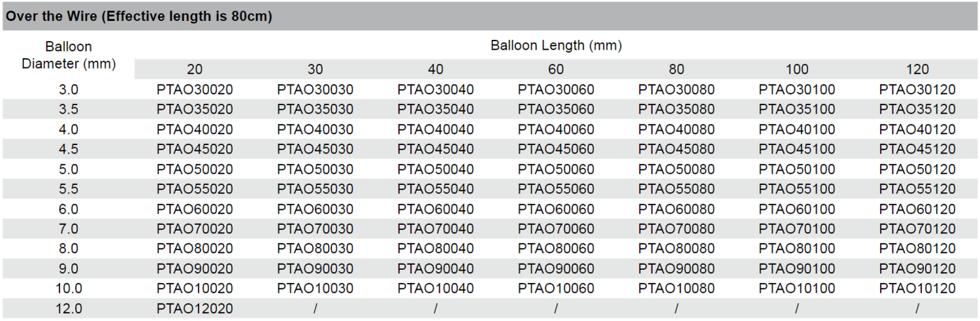Click the slash under the 120 column
Viewport: 980px width, 321px height.
click(x=917, y=309)
